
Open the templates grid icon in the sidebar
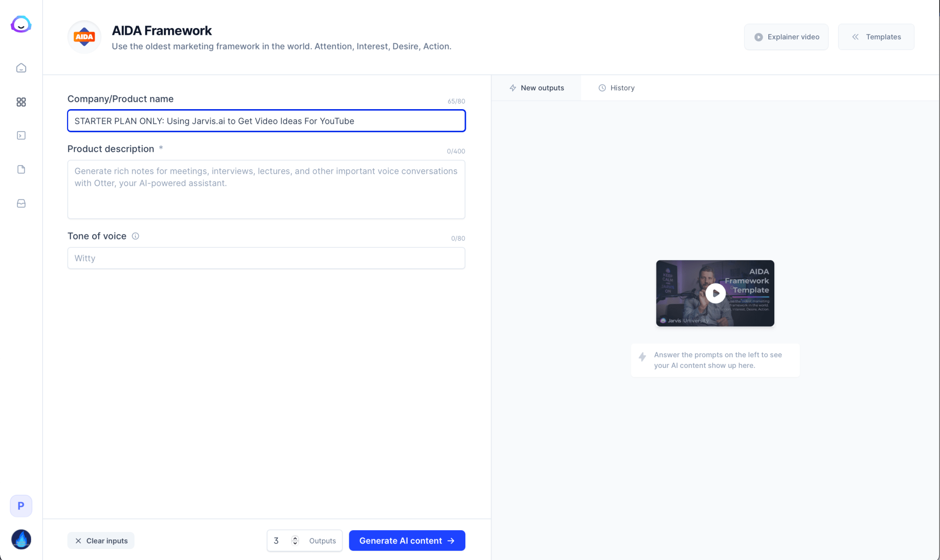point(21,102)
